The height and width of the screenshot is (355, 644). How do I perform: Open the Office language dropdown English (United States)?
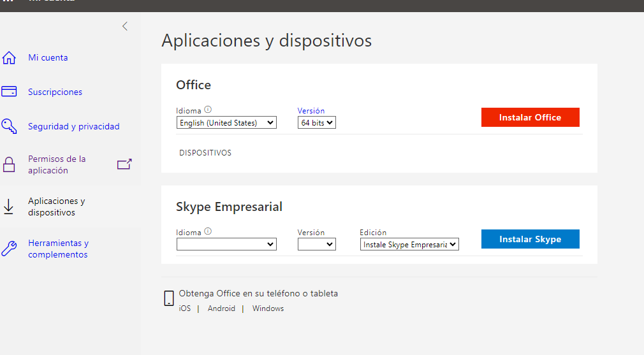pyautogui.click(x=226, y=122)
